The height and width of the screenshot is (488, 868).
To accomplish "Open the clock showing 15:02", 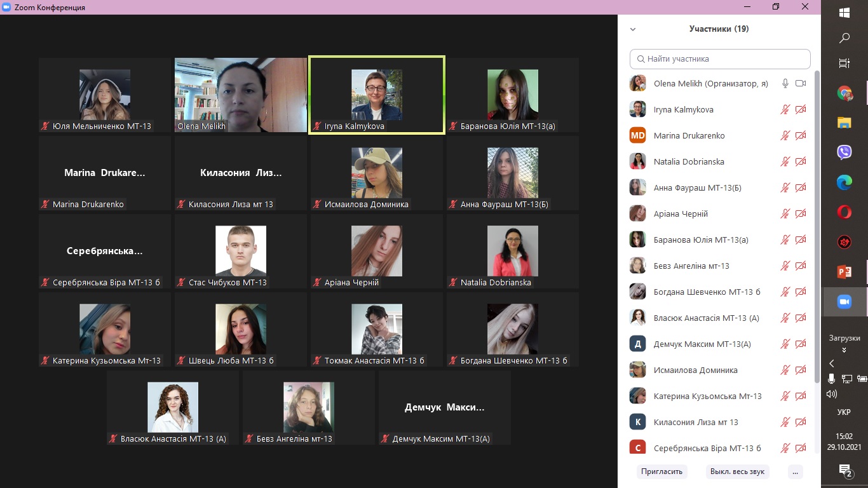I will 844,442.
